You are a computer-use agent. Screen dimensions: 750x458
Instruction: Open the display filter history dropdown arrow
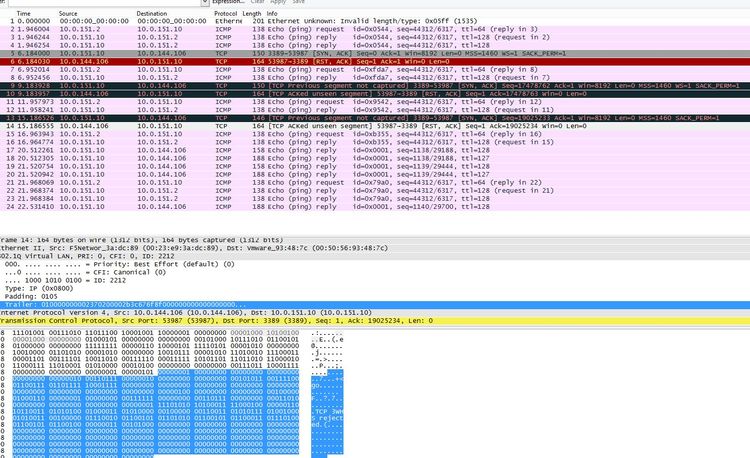(205, 2)
